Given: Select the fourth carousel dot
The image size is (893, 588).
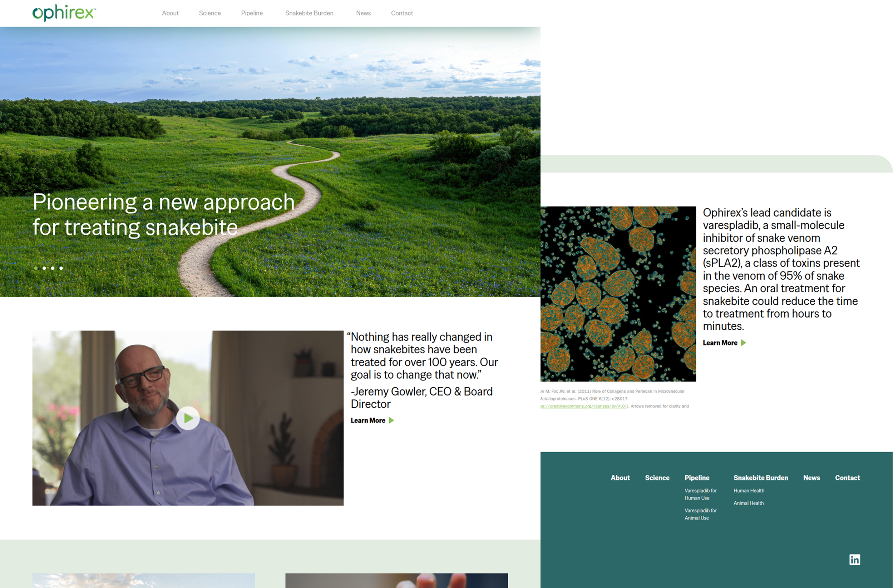Looking at the screenshot, I should tap(61, 268).
